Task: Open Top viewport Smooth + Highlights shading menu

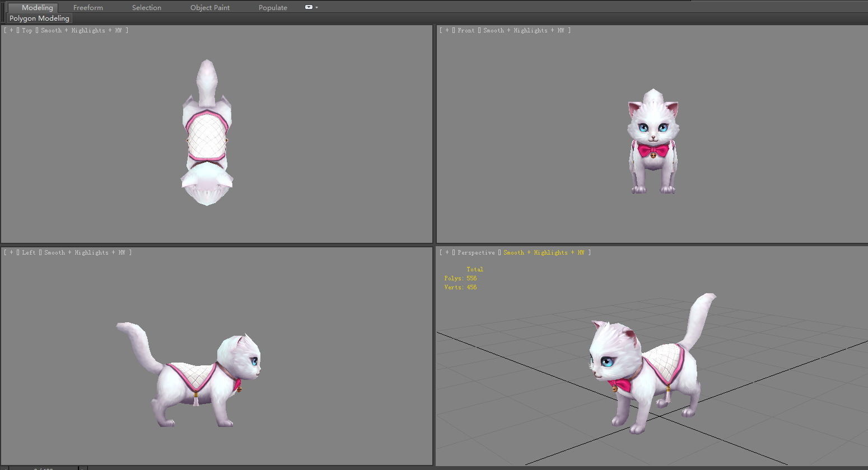Action: coord(81,30)
